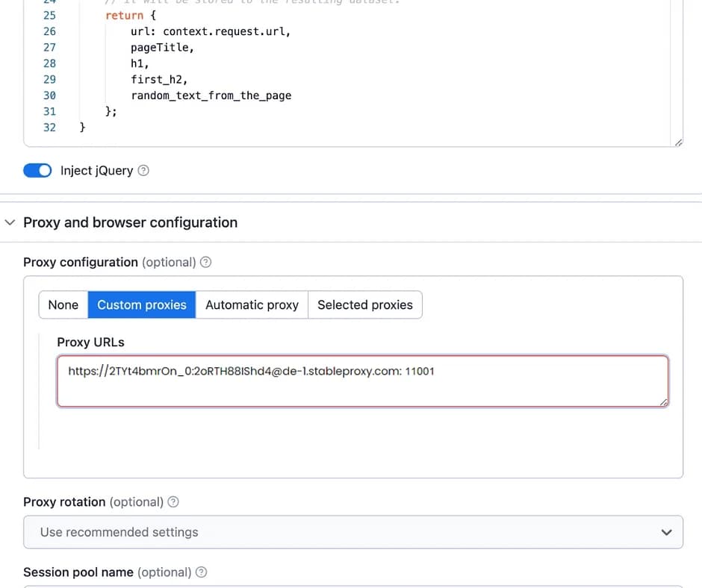
Task: Select the None proxy option
Action: (63, 304)
